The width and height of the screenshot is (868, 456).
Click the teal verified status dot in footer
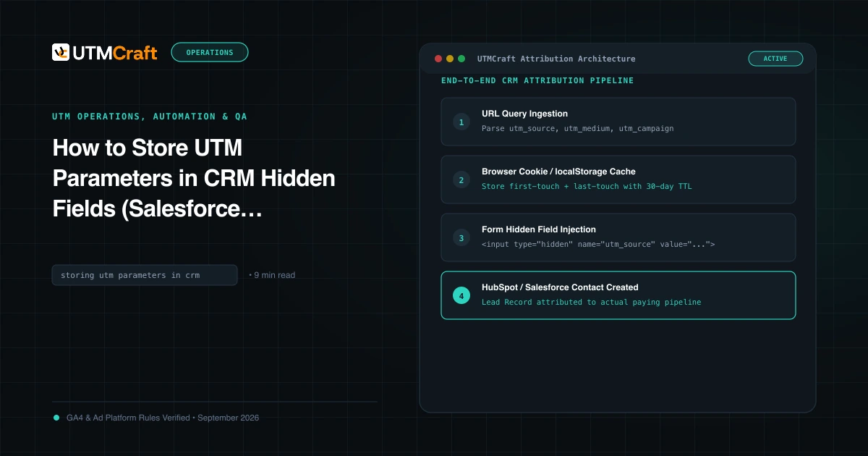coord(56,418)
